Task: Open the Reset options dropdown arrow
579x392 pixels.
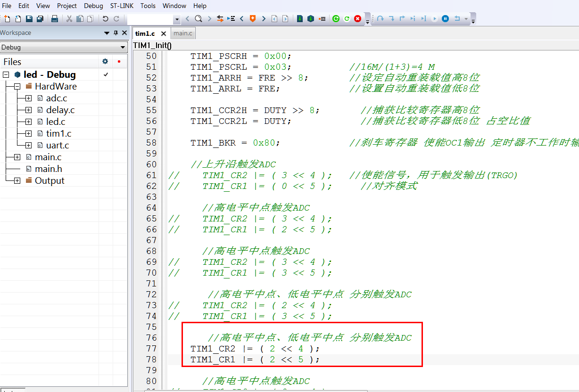Action: pos(466,19)
